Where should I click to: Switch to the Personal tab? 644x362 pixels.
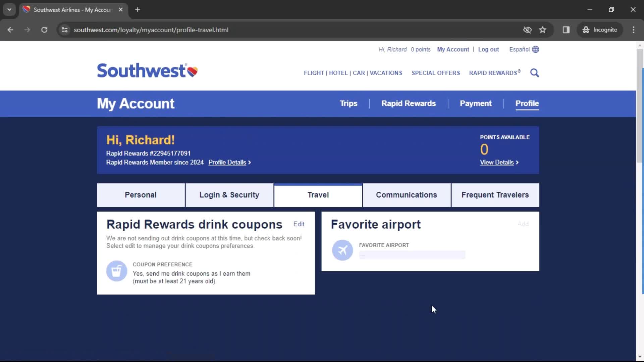point(141,195)
